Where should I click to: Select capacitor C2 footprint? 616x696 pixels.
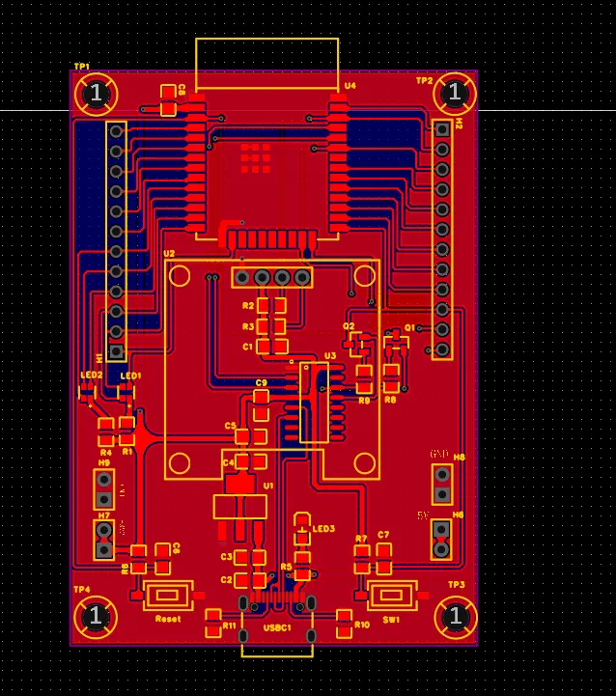tap(250, 580)
